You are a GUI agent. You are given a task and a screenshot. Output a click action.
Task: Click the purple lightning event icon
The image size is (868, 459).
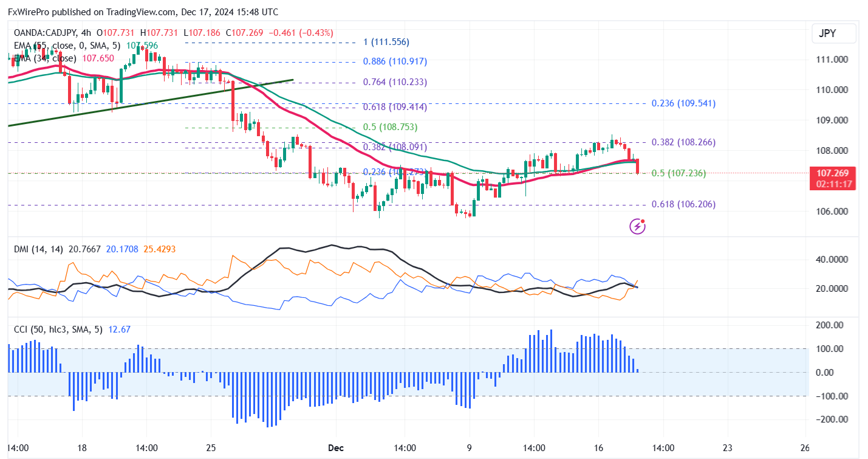638,227
